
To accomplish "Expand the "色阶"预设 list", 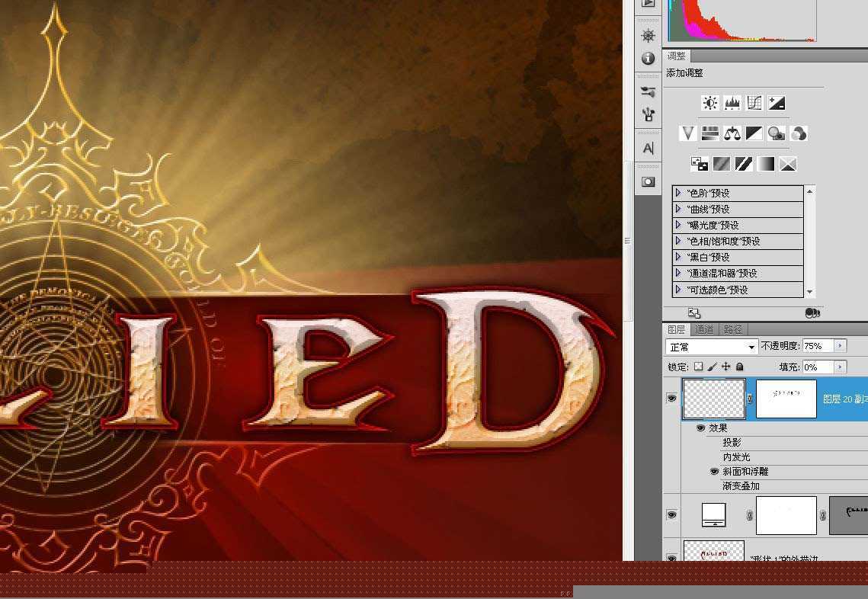I will (678, 193).
